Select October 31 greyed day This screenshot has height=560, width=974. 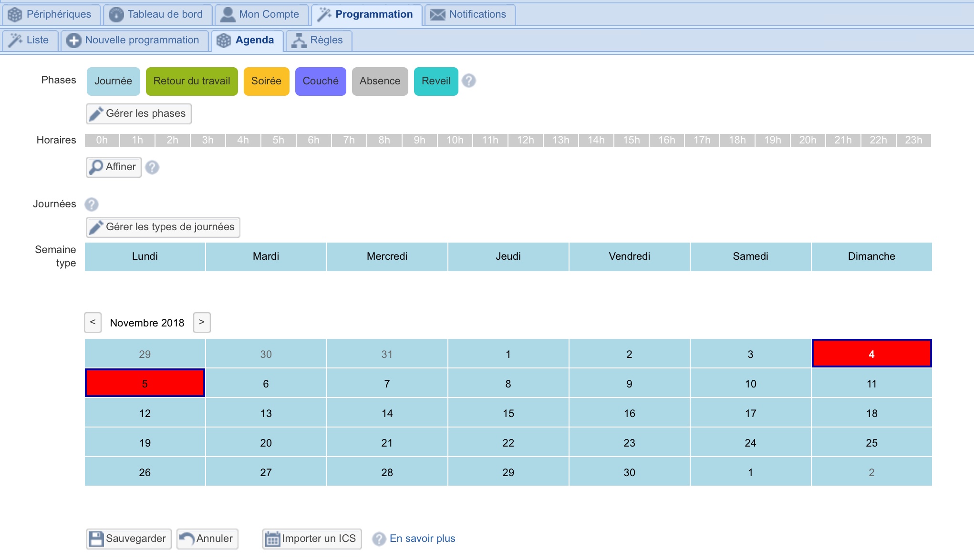tap(387, 354)
